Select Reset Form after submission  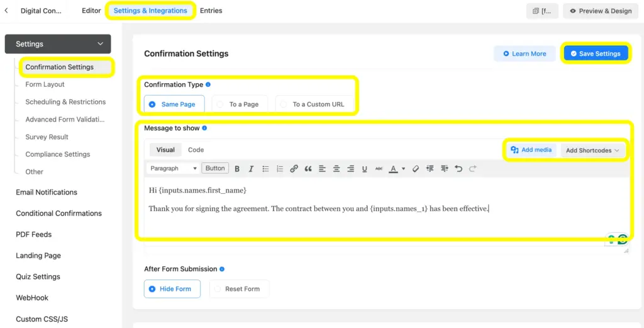(x=240, y=288)
